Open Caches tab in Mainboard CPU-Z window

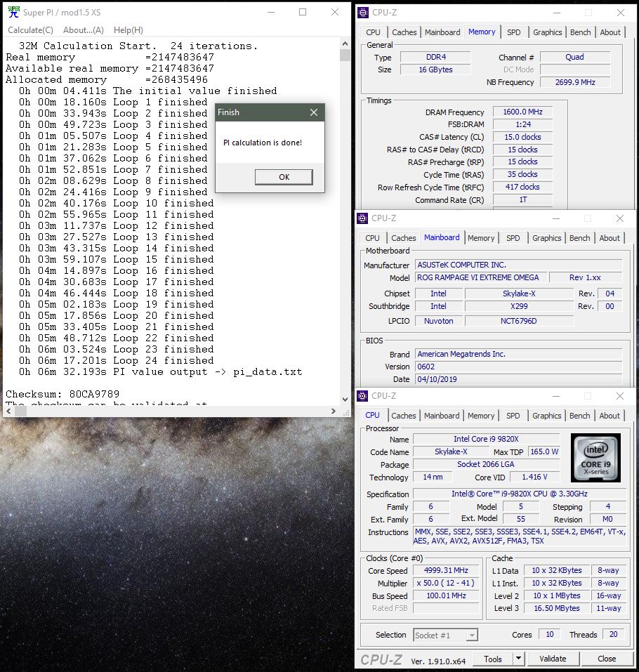pos(403,238)
